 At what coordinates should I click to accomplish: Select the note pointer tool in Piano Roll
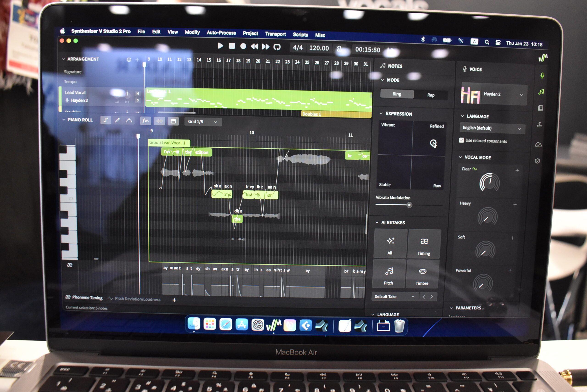[105, 120]
